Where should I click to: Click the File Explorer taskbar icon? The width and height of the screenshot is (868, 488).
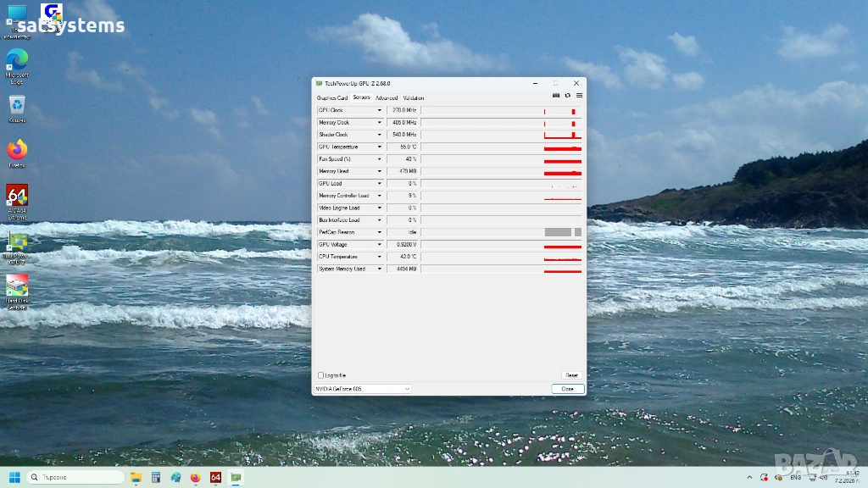(x=136, y=477)
